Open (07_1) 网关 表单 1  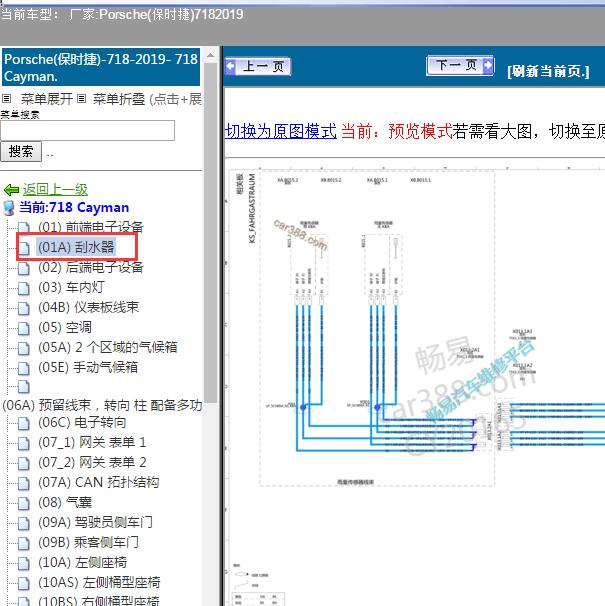click(x=92, y=443)
